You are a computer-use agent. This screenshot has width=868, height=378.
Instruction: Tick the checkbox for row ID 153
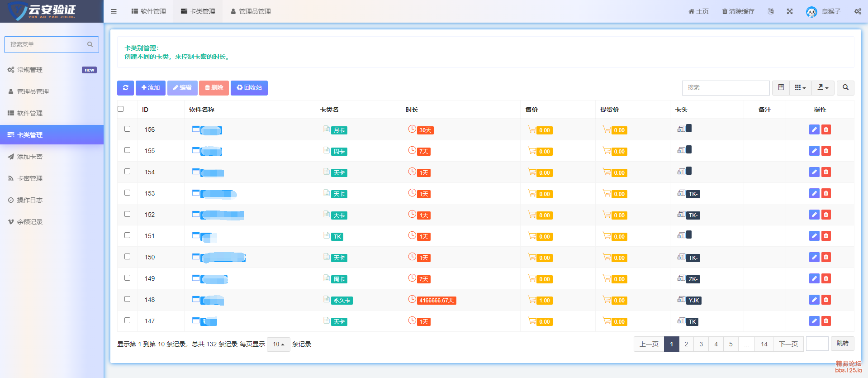pos(128,193)
